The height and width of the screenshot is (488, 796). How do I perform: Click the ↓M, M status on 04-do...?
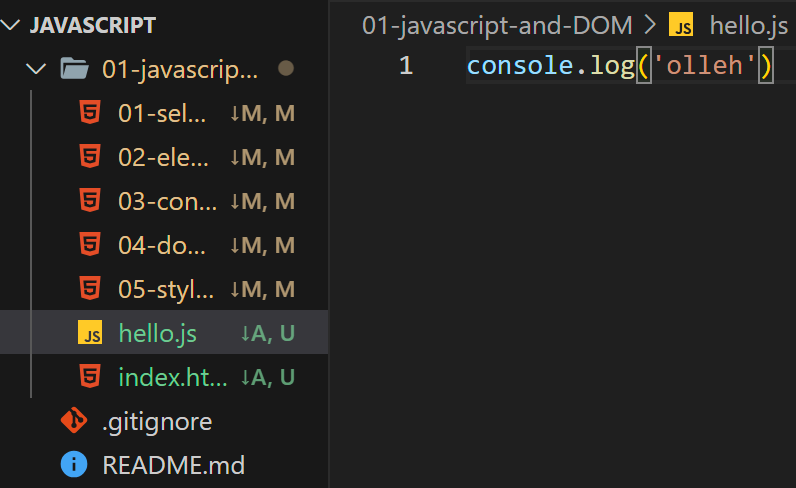262,246
